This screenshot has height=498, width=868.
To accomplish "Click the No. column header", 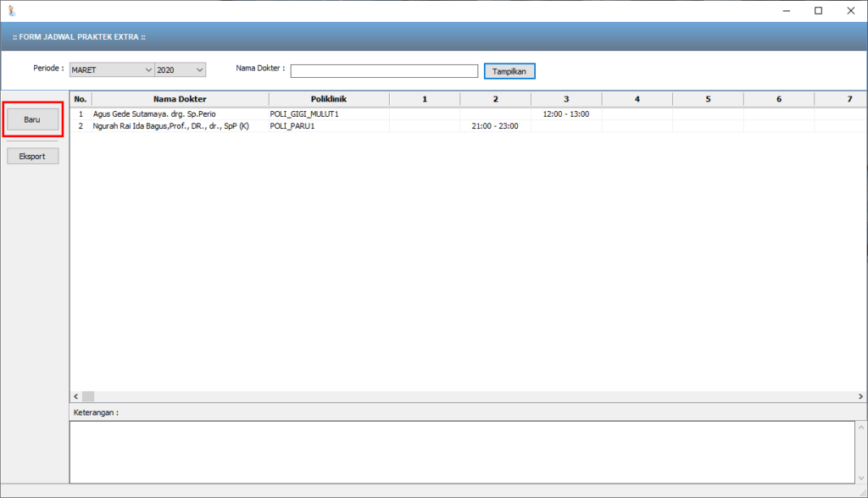I will coord(81,99).
